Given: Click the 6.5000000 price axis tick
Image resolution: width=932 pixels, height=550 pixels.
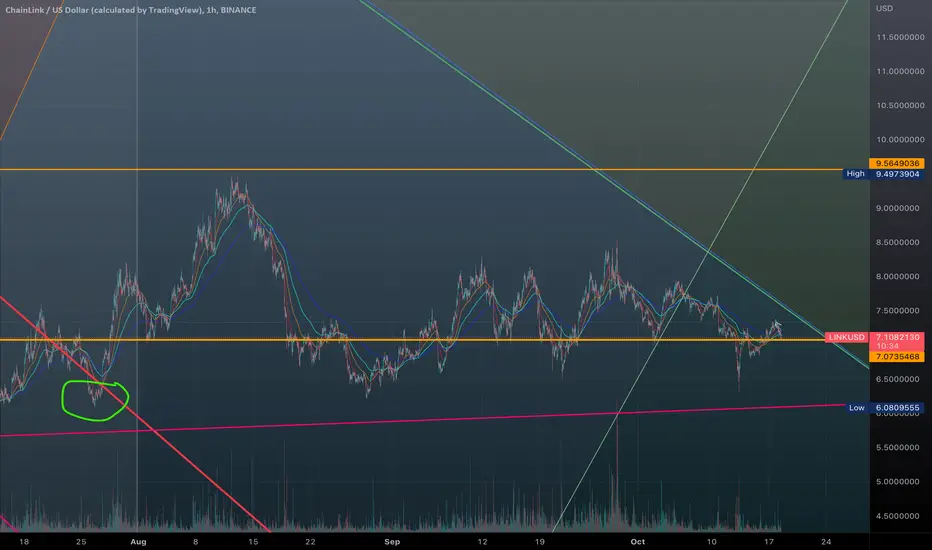Looking at the screenshot, I should coord(898,379).
